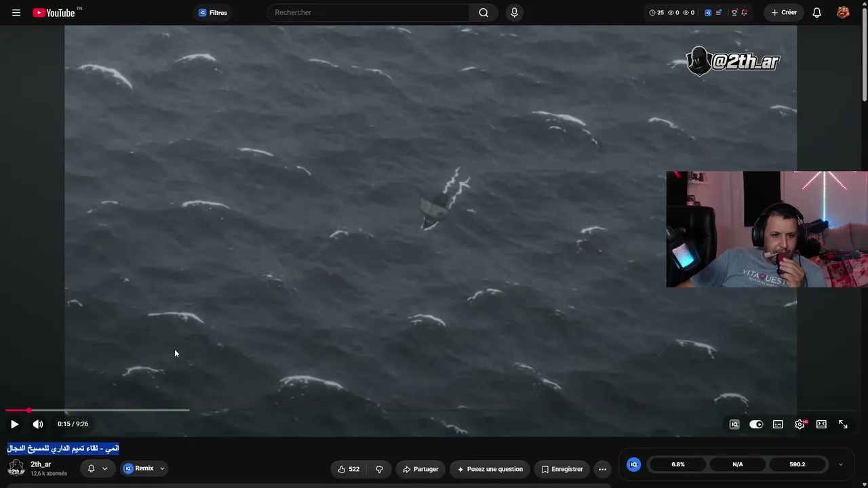
Task: Expand the Remix dropdown arrow
Action: [162, 468]
